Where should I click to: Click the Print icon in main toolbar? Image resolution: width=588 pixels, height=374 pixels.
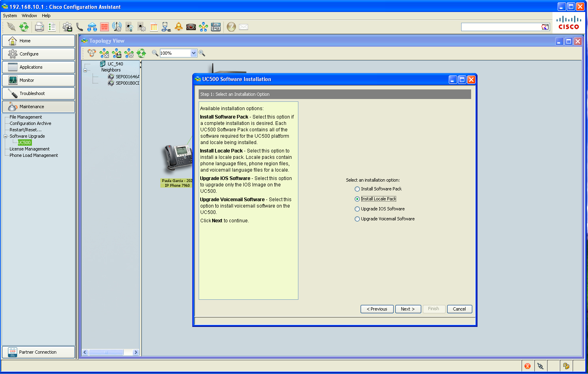(x=39, y=27)
